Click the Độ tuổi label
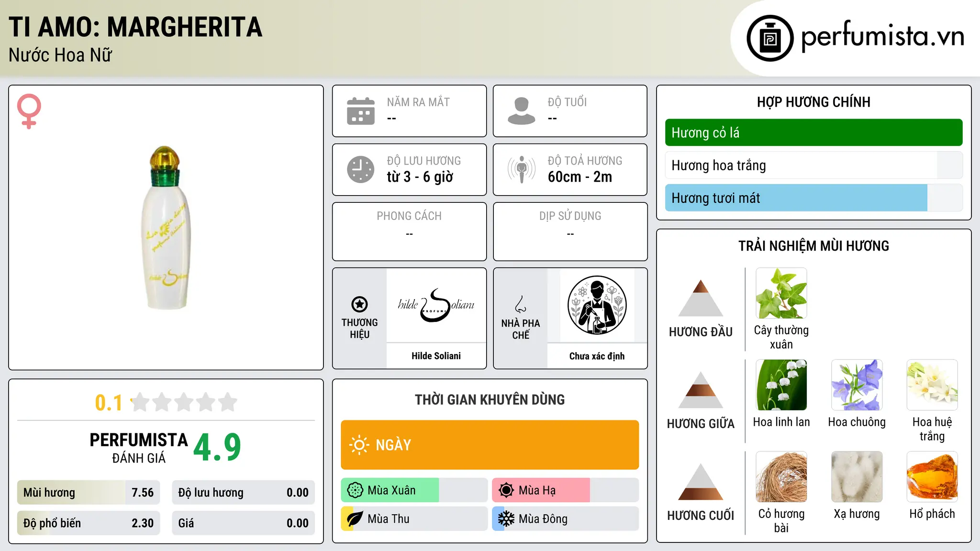The image size is (980, 551). (567, 102)
